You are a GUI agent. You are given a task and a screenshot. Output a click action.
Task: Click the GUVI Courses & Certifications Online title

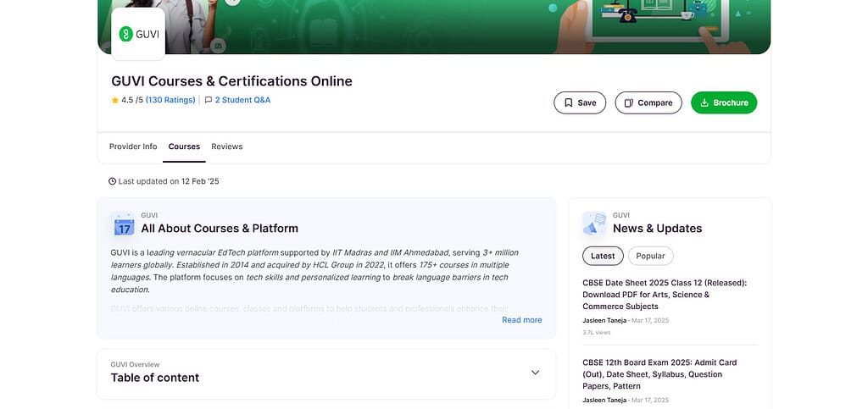pyautogui.click(x=231, y=81)
